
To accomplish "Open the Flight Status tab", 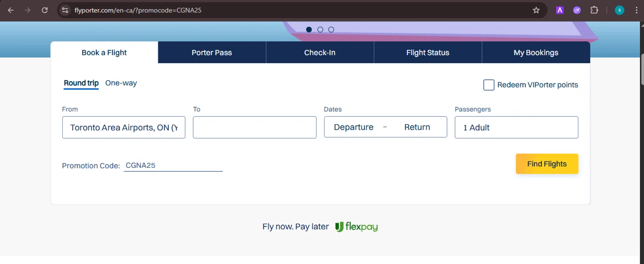I will coord(428,53).
